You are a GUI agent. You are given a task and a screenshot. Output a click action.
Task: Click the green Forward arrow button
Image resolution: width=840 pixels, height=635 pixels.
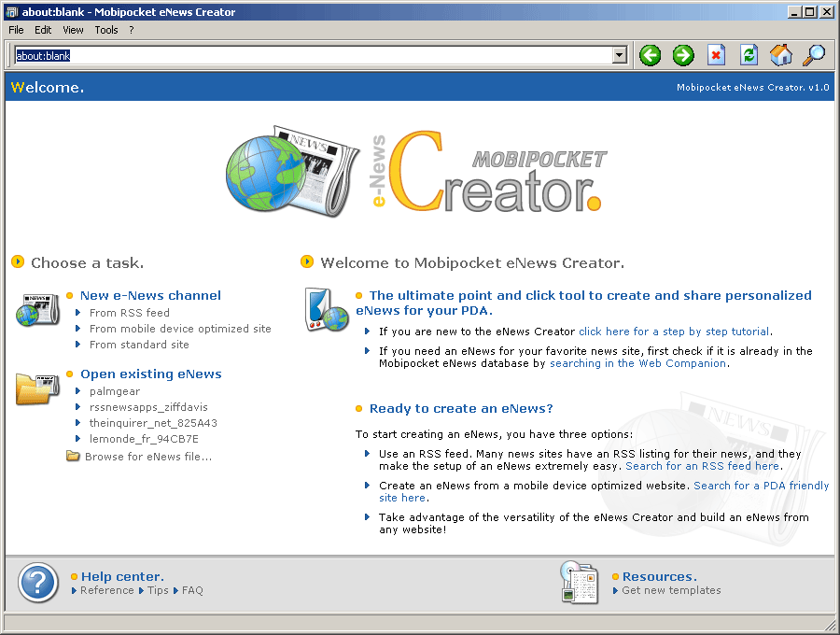[683, 55]
